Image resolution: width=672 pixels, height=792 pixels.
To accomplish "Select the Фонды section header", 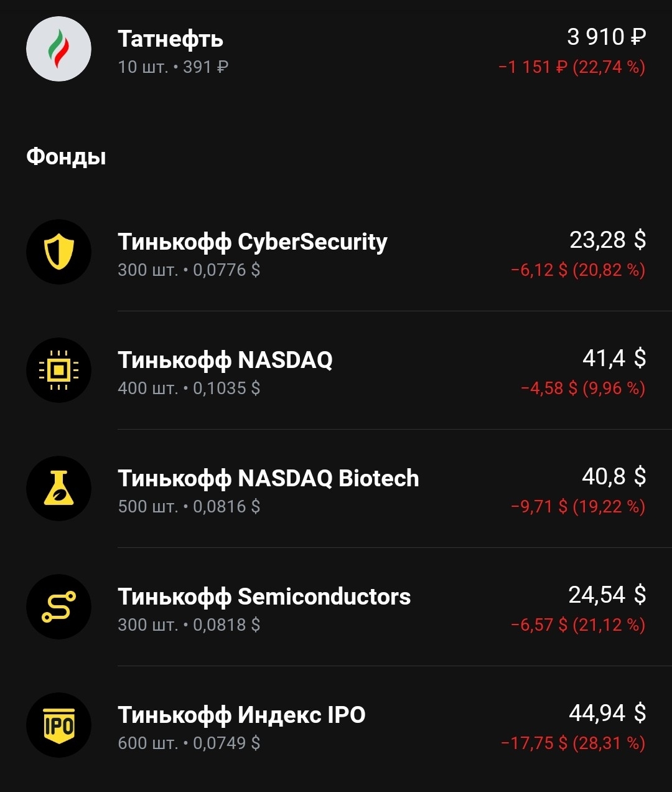I will tap(66, 156).
